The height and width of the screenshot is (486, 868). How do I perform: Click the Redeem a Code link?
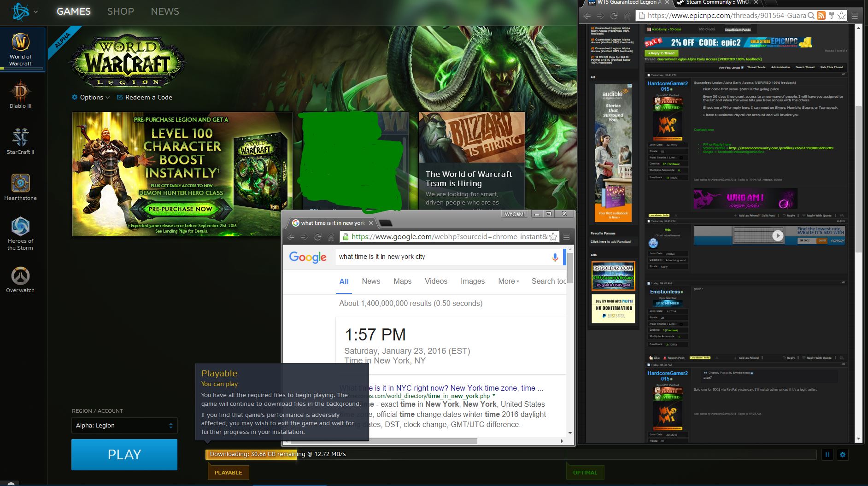click(145, 97)
